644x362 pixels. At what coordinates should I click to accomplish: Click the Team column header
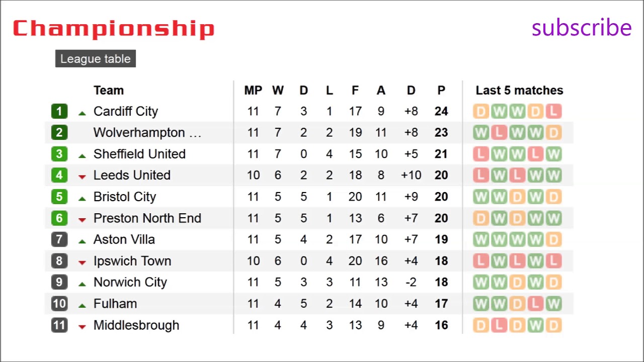108,90
